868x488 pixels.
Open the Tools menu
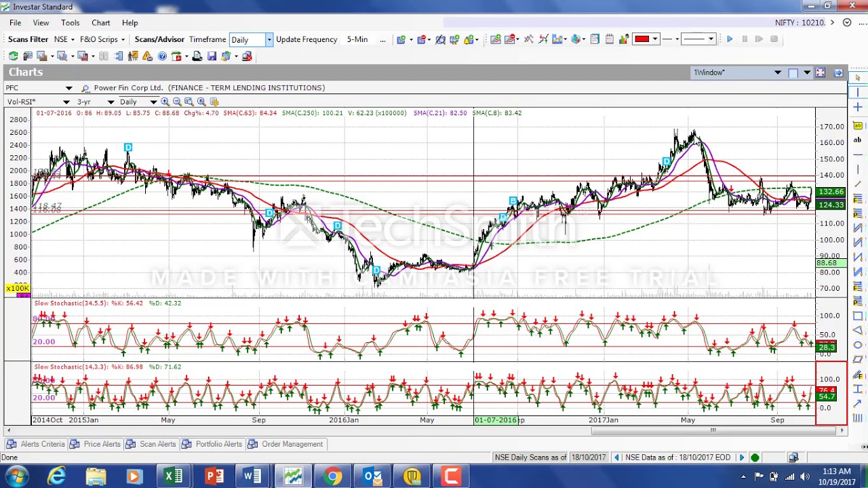pos(70,22)
